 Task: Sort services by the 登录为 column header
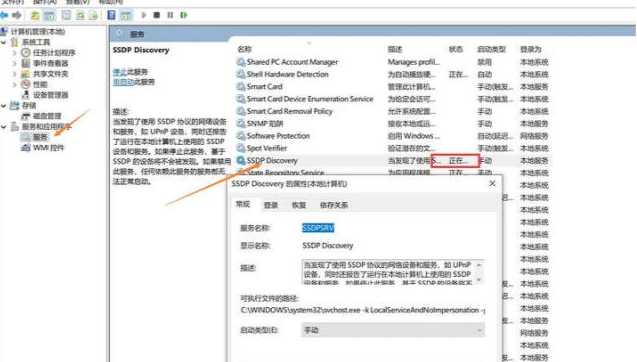[531, 50]
